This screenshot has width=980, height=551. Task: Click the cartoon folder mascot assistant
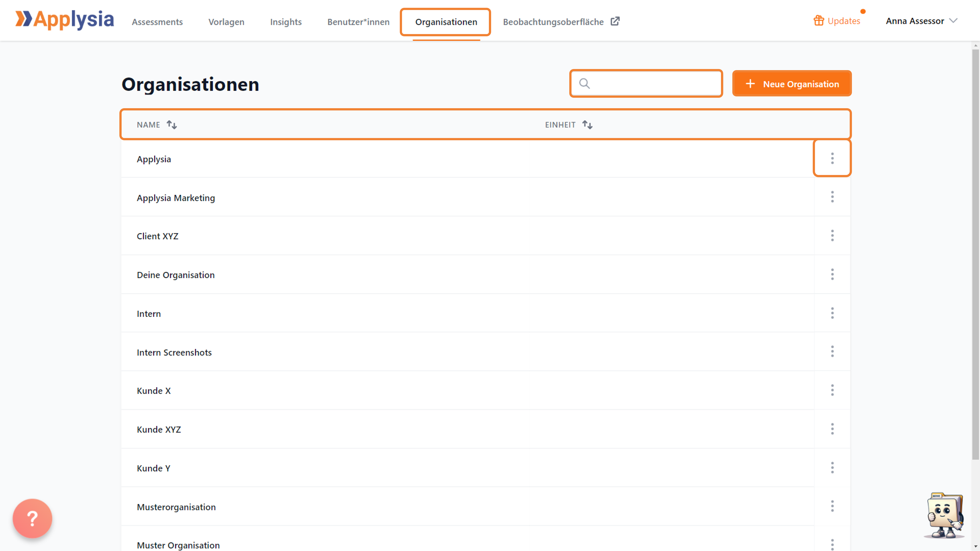(x=945, y=516)
